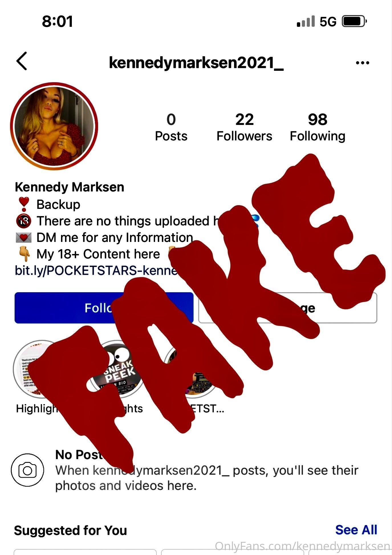Tap the 8:01 clock in status bar

point(57,21)
